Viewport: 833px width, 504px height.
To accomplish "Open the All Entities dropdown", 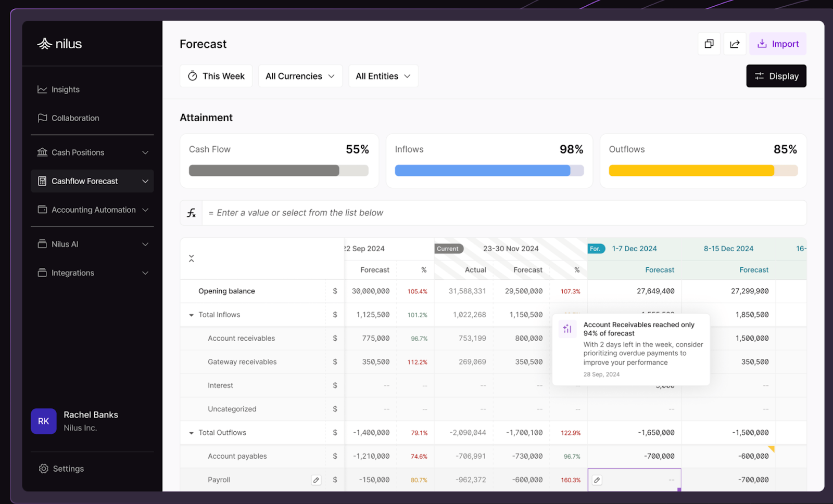I will (383, 76).
